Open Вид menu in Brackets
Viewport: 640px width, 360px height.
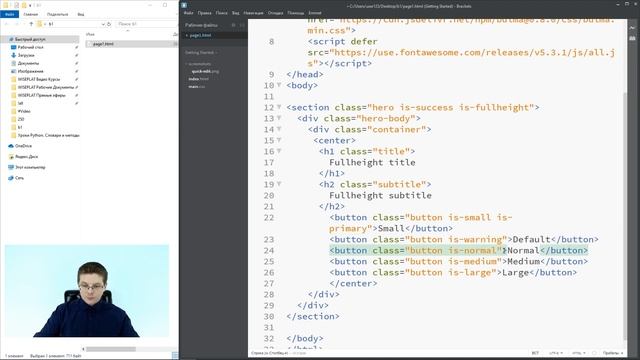pos(236,13)
